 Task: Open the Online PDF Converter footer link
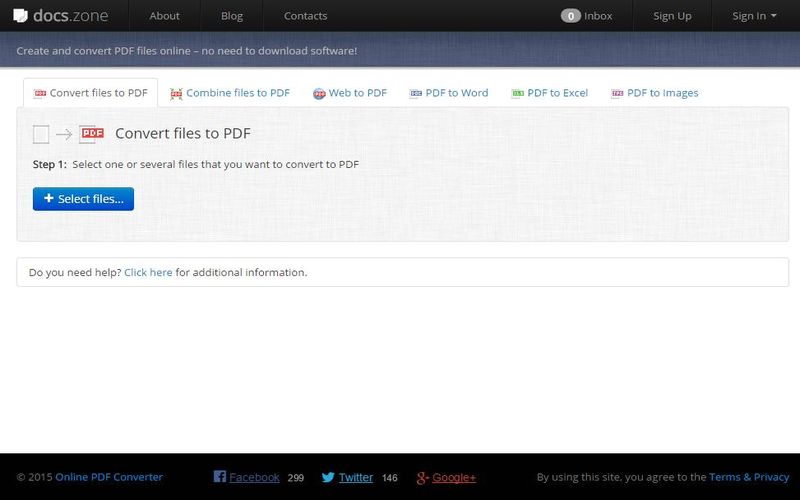109,477
